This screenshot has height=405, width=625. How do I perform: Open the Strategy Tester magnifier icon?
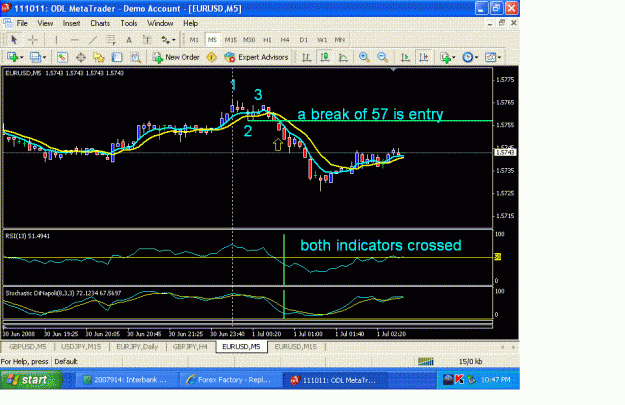pyautogui.click(x=136, y=57)
